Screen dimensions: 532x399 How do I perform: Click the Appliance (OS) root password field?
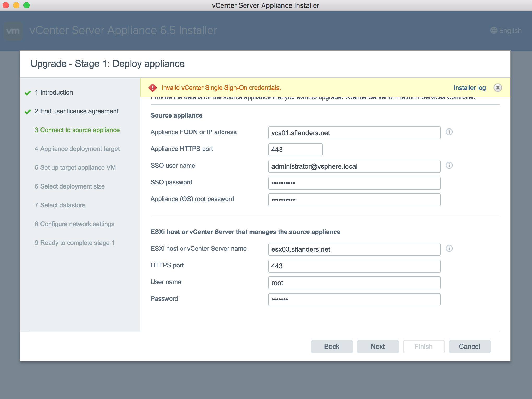pos(354,199)
